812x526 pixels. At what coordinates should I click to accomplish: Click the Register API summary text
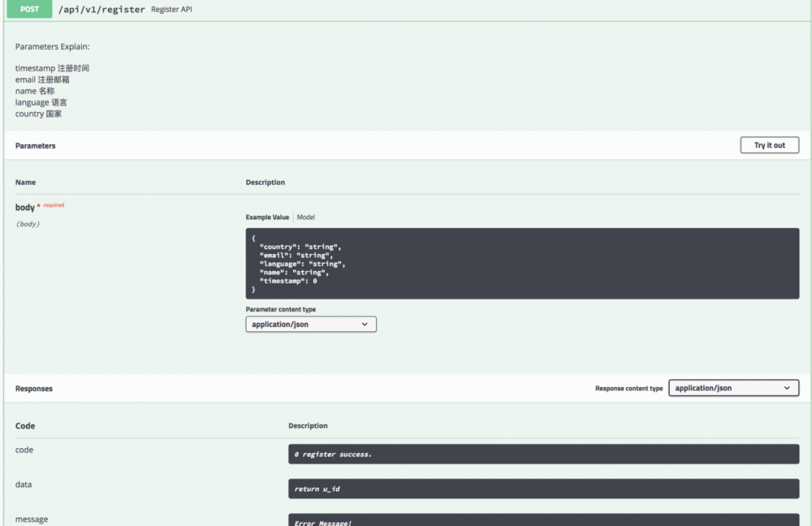171,9
